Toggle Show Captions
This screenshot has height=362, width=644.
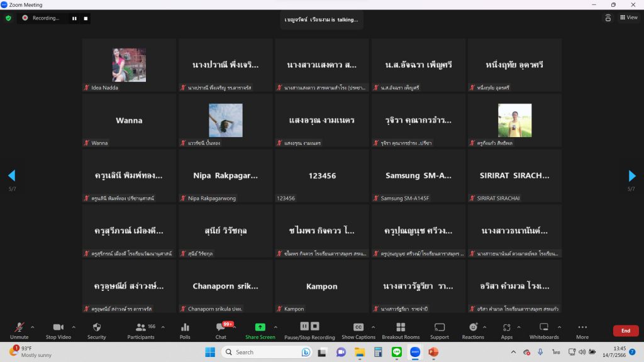coord(358,331)
